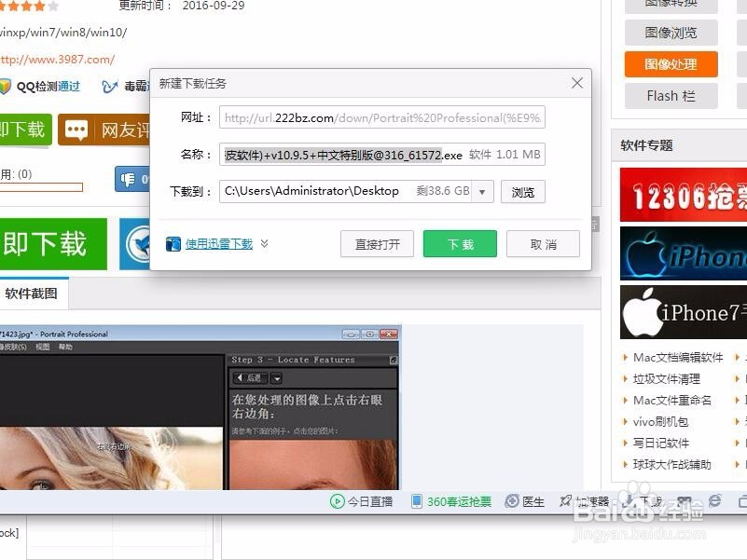Open the 360春运抢票 status bar item
The image size is (747, 560).
tap(450, 501)
